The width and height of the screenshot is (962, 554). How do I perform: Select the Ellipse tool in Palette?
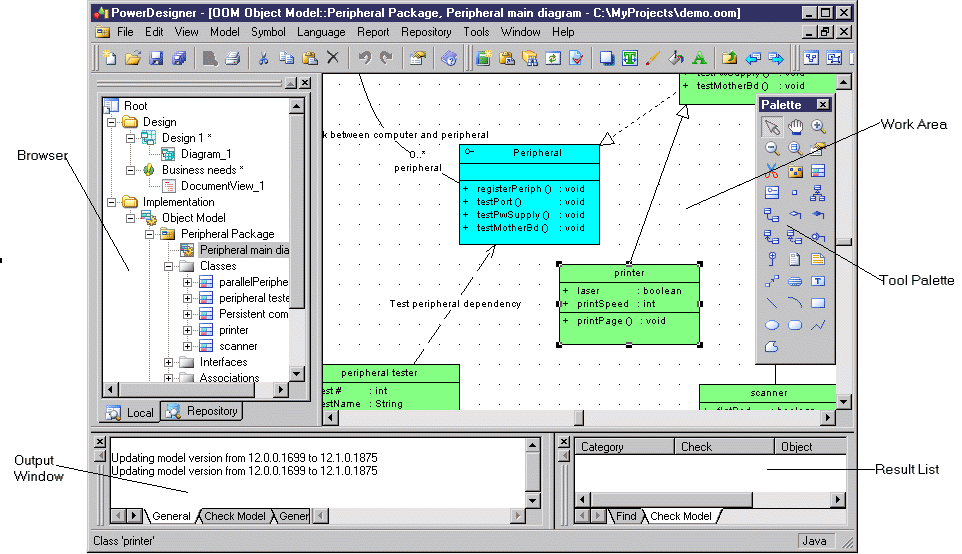tap(772, 325)
